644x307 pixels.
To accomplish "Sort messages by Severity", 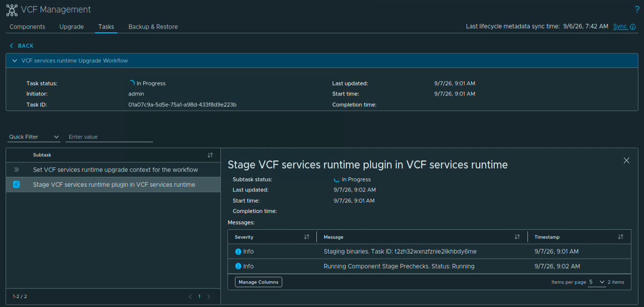I will (307, 237).
